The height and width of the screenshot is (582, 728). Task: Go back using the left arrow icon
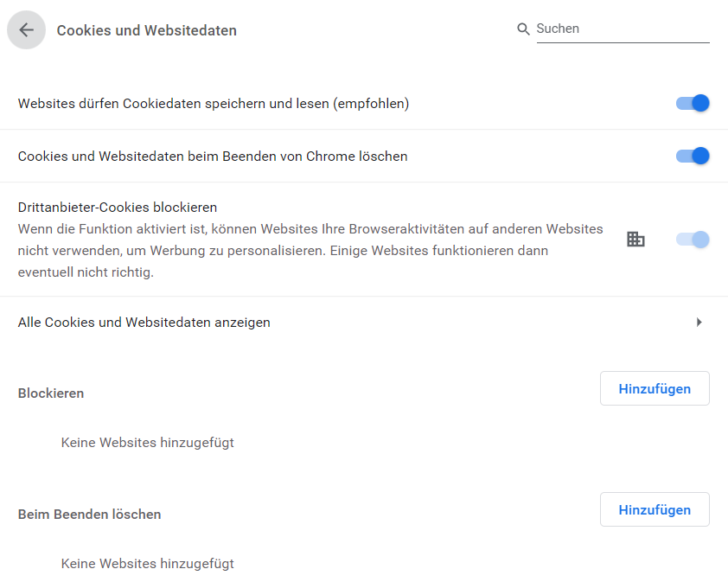[26, 30]
